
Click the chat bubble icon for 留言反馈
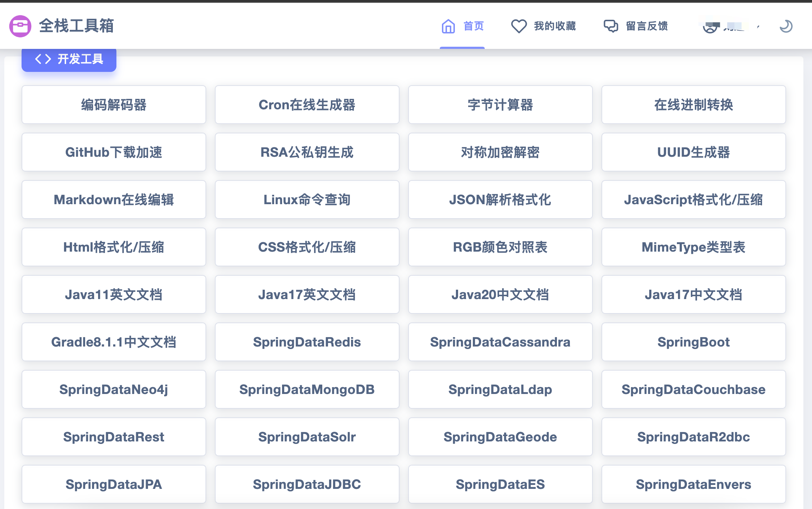tap(610, 26)
